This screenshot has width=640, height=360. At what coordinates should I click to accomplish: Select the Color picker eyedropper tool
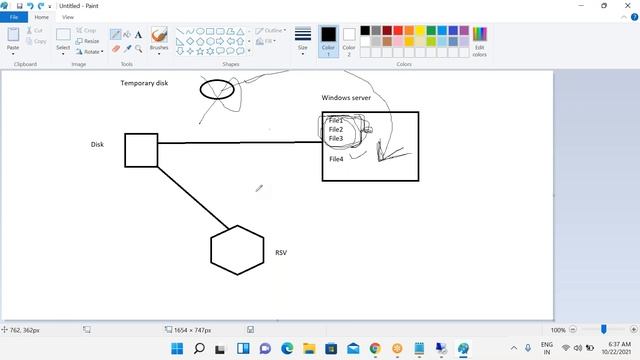click(x=127, y=49)
